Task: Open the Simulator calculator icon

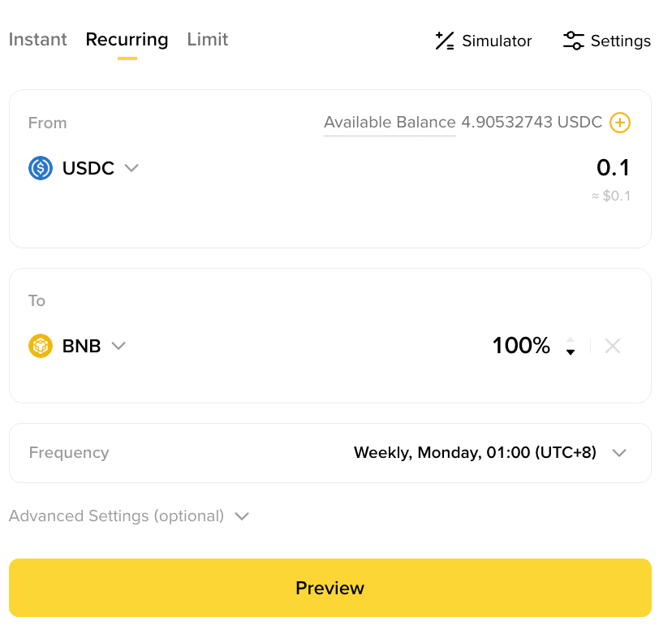Action: coord(445,41)
